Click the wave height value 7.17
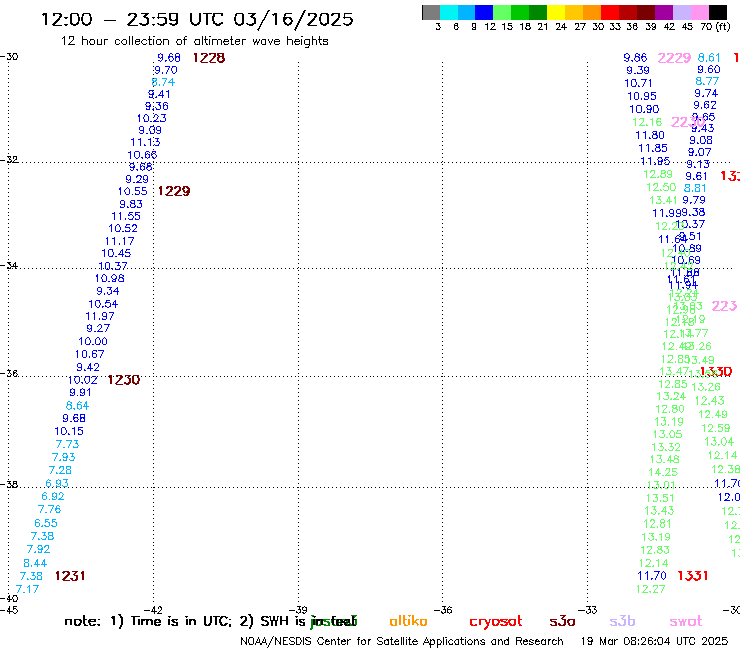The image size is (740, 650). pyautogui.click(x=27, y=589)
